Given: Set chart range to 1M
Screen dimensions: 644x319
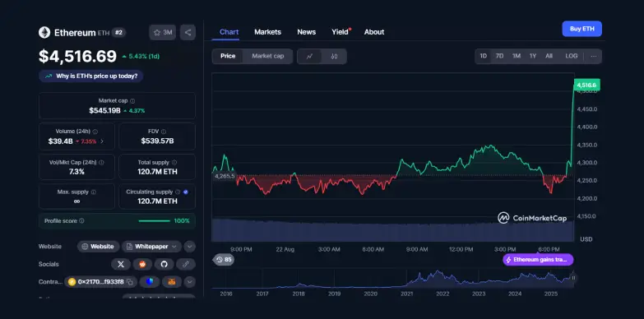Looking at the screenshot, I should [517, 56].
